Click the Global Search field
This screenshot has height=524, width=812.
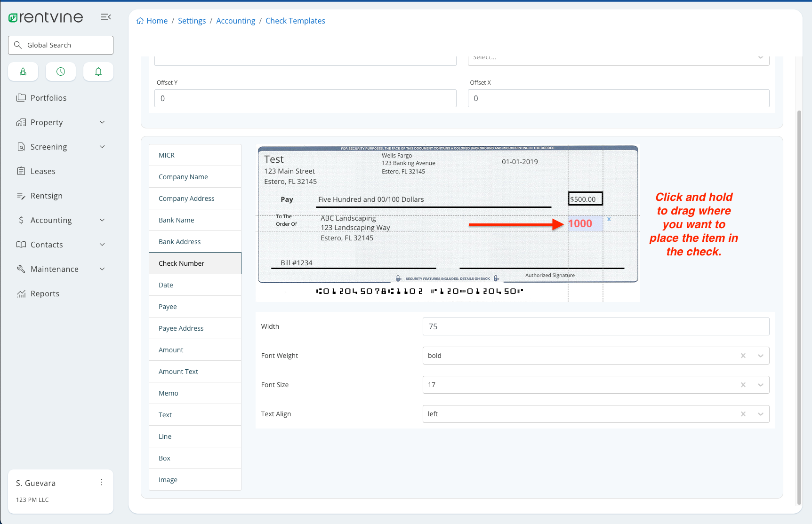click(x=60, y=45)
